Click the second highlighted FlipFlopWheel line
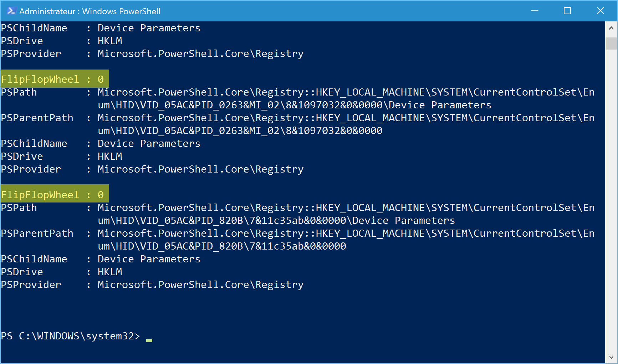618x364 pixels. click(55, 195)
